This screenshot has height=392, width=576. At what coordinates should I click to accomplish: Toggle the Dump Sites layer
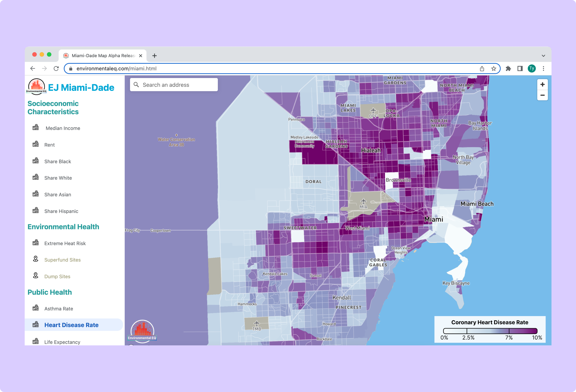[57, 276]
